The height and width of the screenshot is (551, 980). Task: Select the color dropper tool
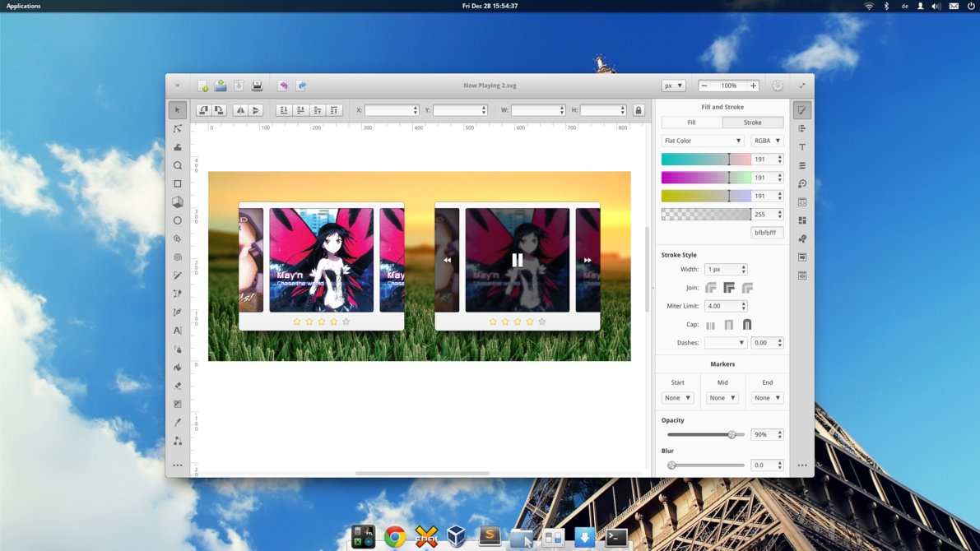[x=178, y=423]
